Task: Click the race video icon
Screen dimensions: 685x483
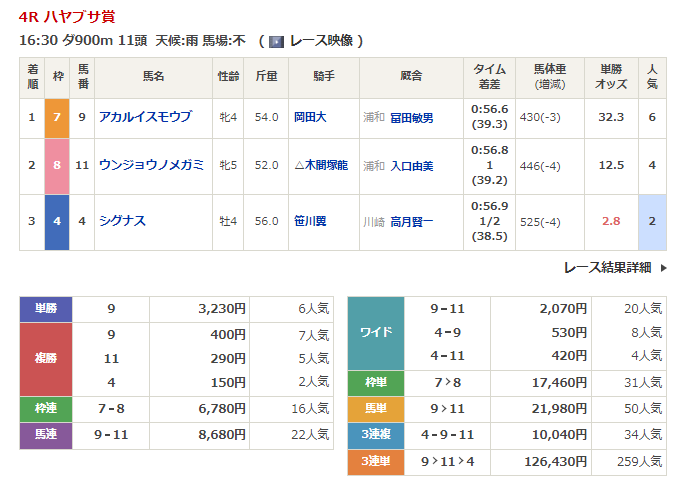Action: pyautogui.click(x=276, y=41)
